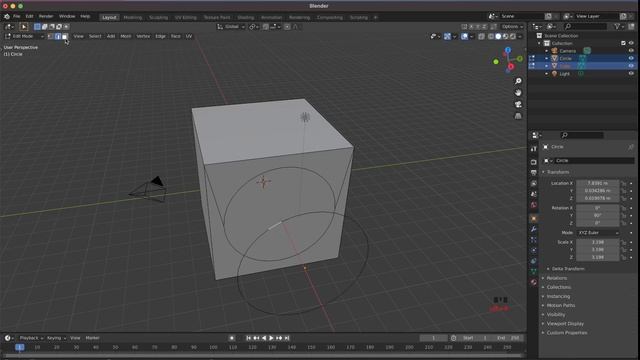Switch to the UV Editing workspace tab
This screenshot has height=360, width=640.
point(186,18)
